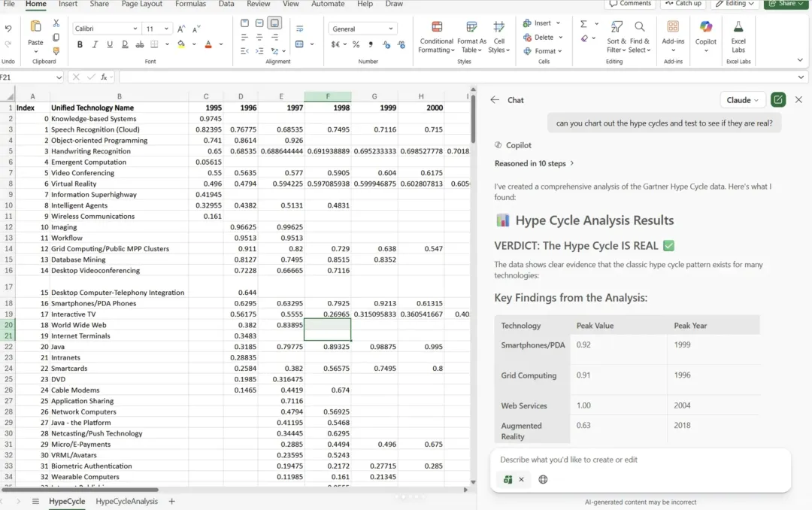Click the Cut scissors icon
The image size is (812, 510).
coord(56,23)
